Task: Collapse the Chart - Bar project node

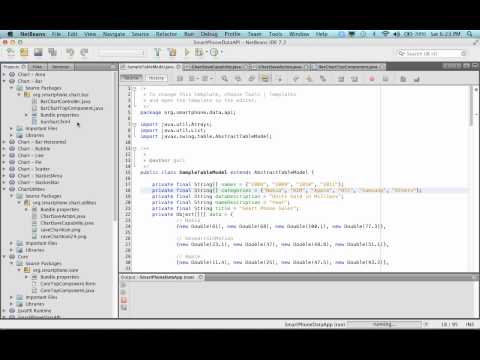Action: [4, 81]
